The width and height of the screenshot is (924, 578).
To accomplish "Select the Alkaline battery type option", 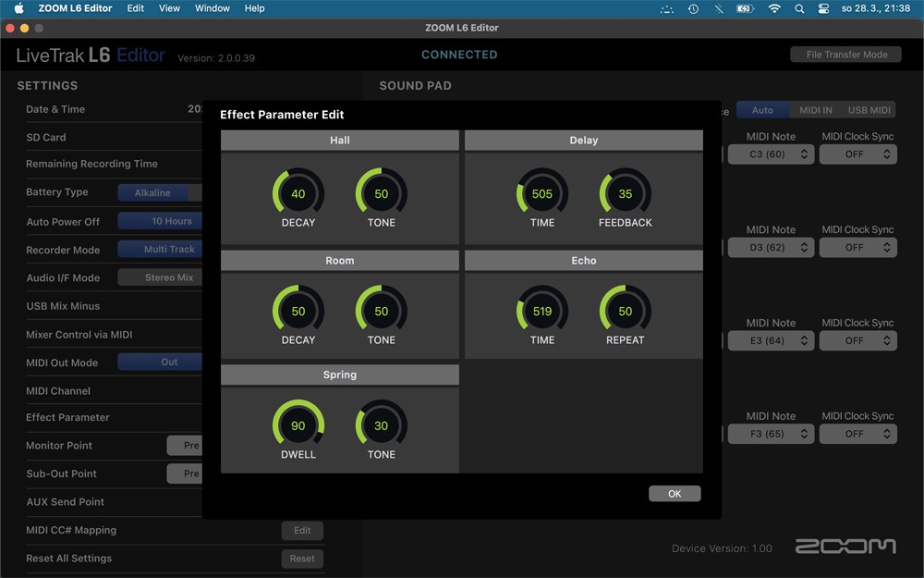I will coord(152,193).
